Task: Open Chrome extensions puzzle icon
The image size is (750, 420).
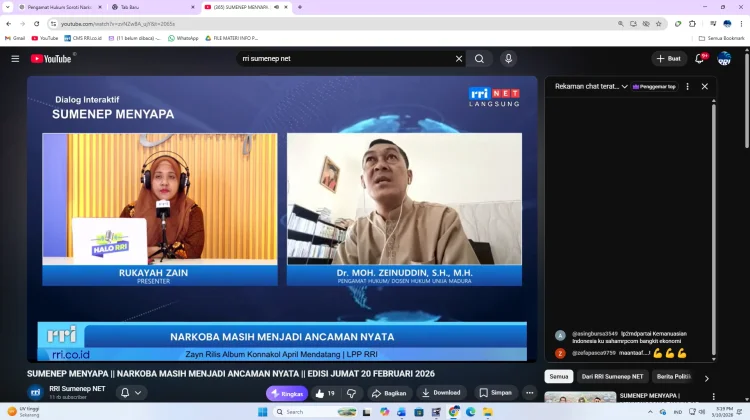Action: 692,23
